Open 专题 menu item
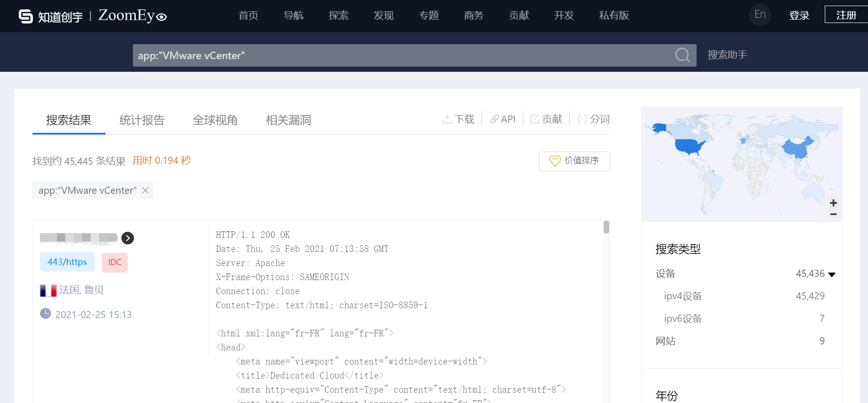Viewport: 868px width, 403px height. pyautogui.click(x=429, y=15)
